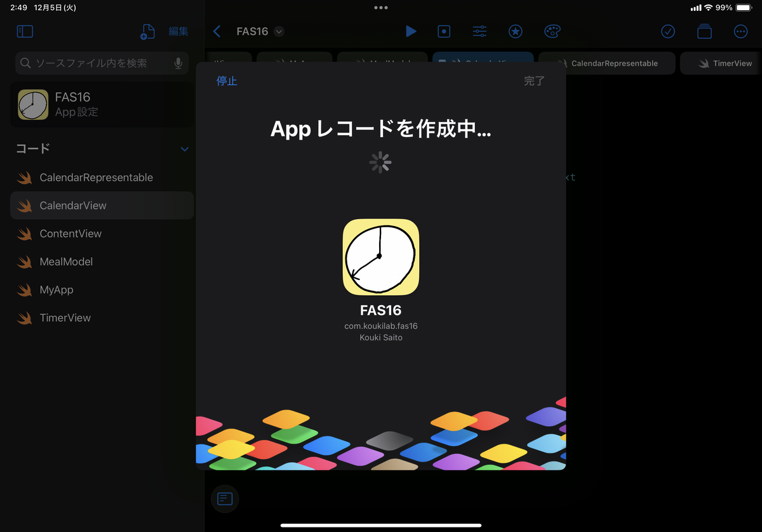Open the console document icon at bottom
This screenshot has width=762, height=532.
(225, 498)
